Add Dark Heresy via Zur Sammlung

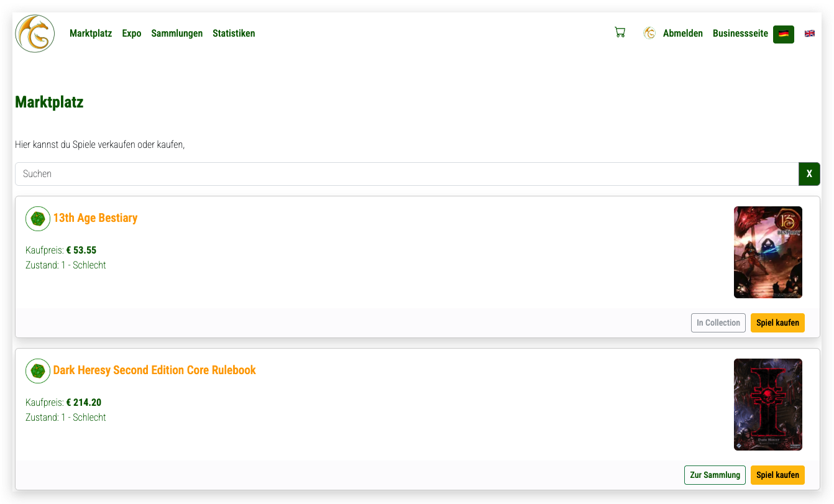tap(715, 475)
